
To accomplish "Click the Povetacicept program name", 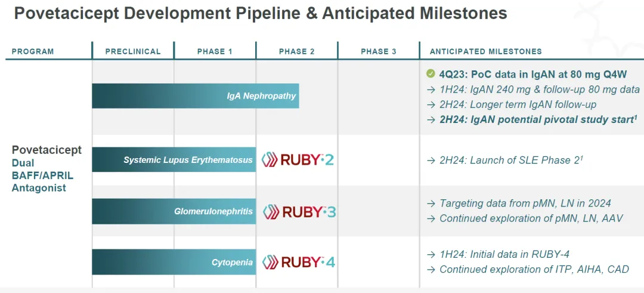I will (47, 150).
